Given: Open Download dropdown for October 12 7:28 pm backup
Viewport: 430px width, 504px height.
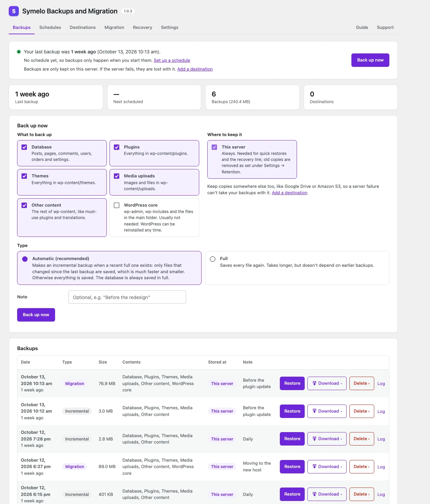Looking at the screenshot, I should 327,439.
